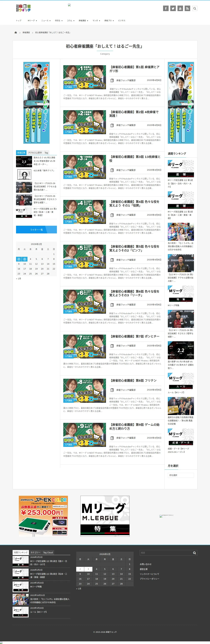210x644 pixels.
Task: Select date 2 in sidebar calendar
Action: click(19, 259)
